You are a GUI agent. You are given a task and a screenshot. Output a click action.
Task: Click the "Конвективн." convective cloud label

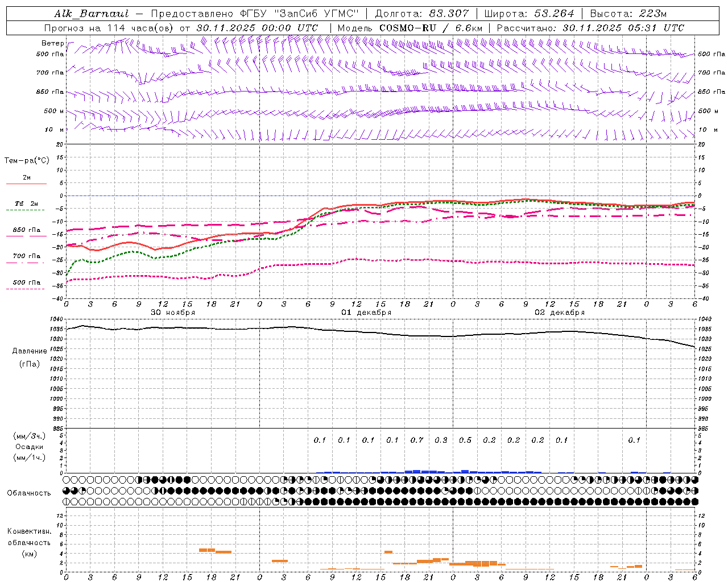[29, 531]
